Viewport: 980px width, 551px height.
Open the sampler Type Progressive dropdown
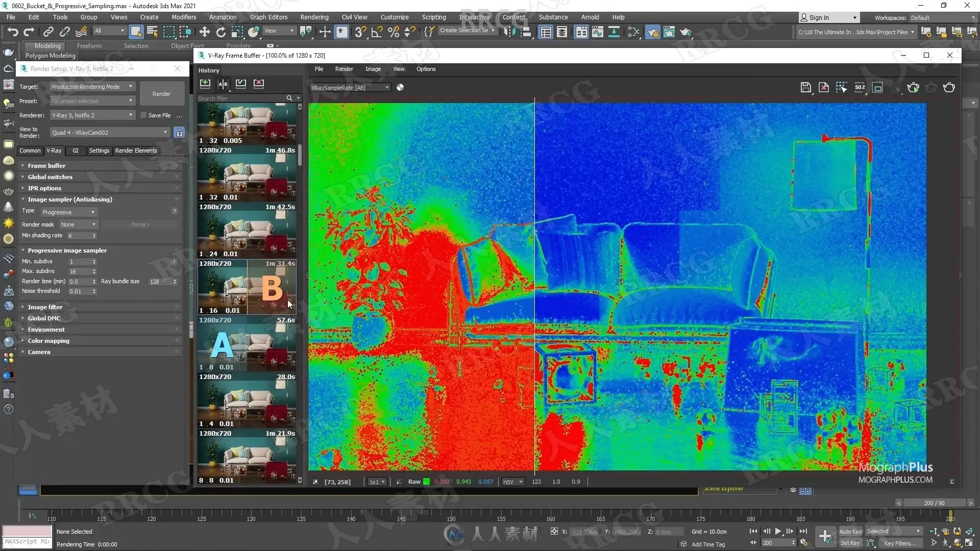pos(69,212)
